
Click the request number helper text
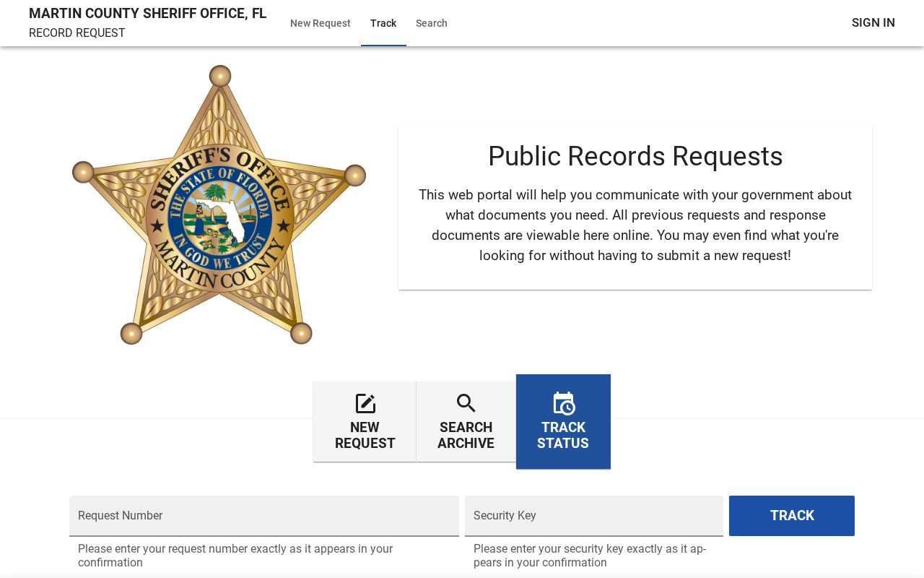235,556
